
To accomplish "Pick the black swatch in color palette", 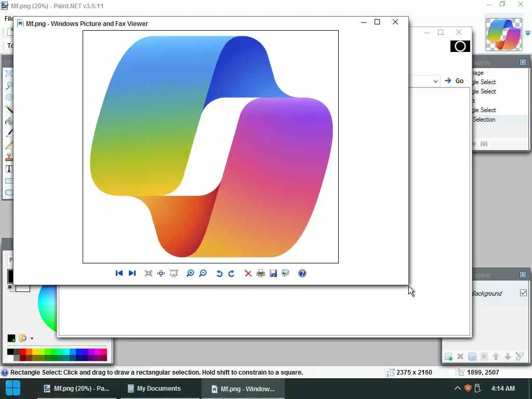I will pos(10,352).
